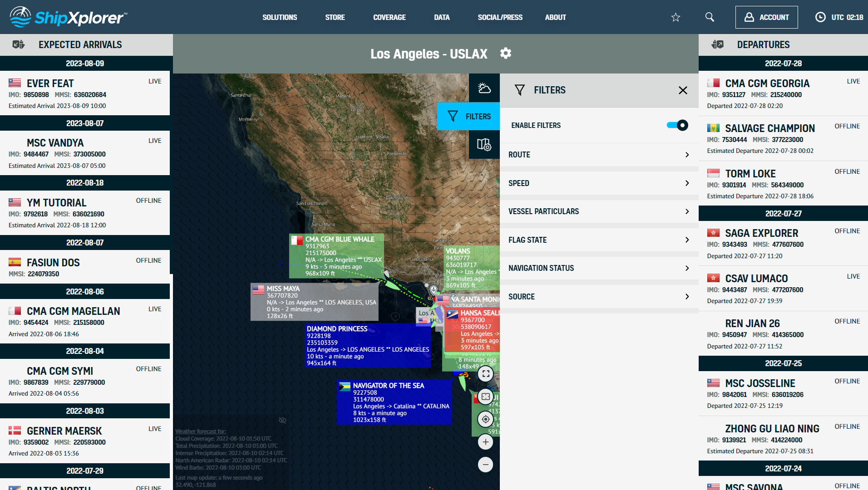868x490 pixels.
Task: Expand the Navigation Status filter
Action: [x=599, y=268]
